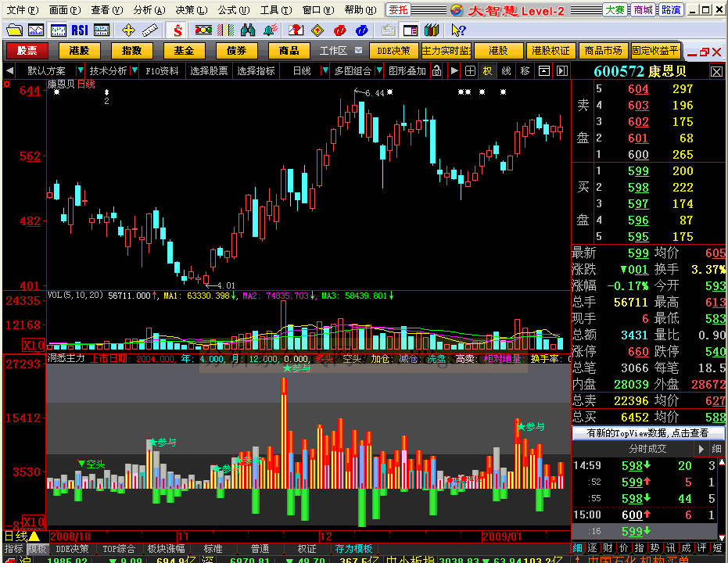Click the greyed clipboard icon

[x=388, y=30]
